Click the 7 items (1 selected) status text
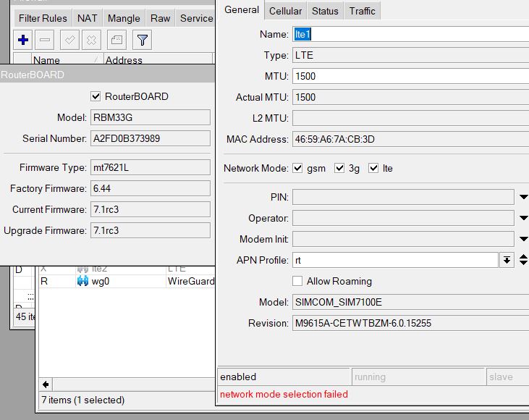The height and width of the screenshot is (420, 529). 83,400
